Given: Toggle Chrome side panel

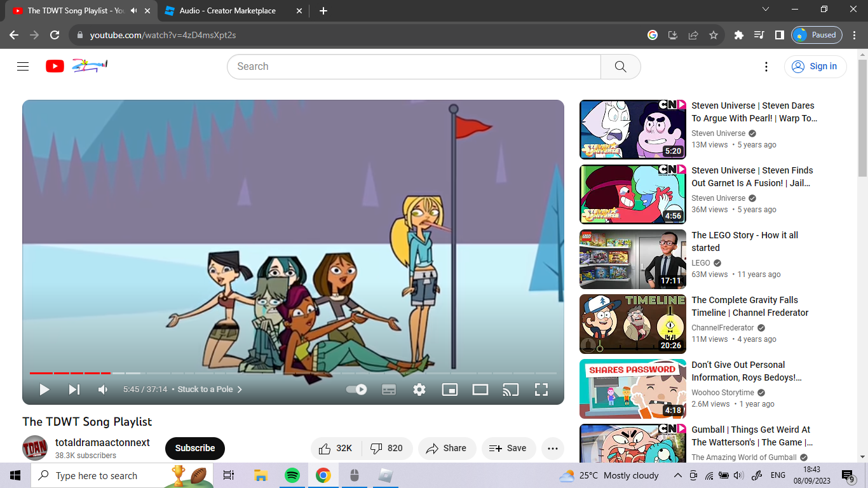Looking at the screenshot, I should (779, 35).
